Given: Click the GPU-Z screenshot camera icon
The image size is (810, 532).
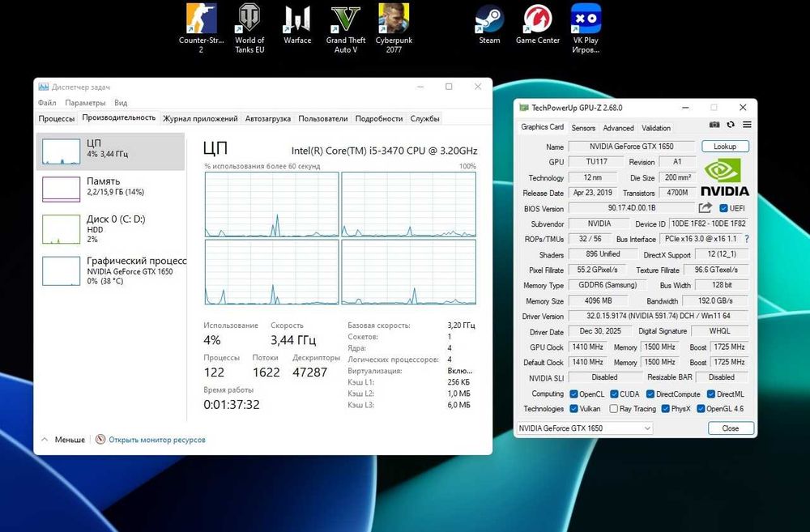Looking at the screenshot, I should (x=714, y=125).
